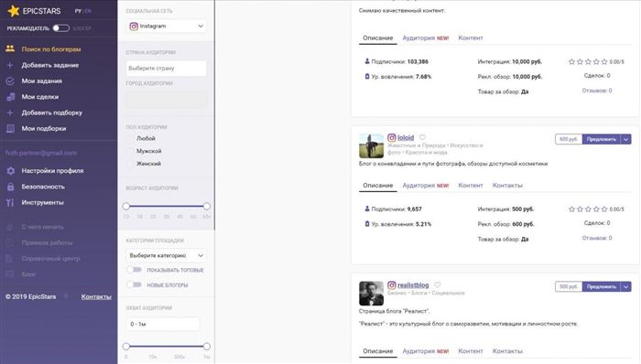
Task: Go to Мои задания
Action: coord(42,80)
